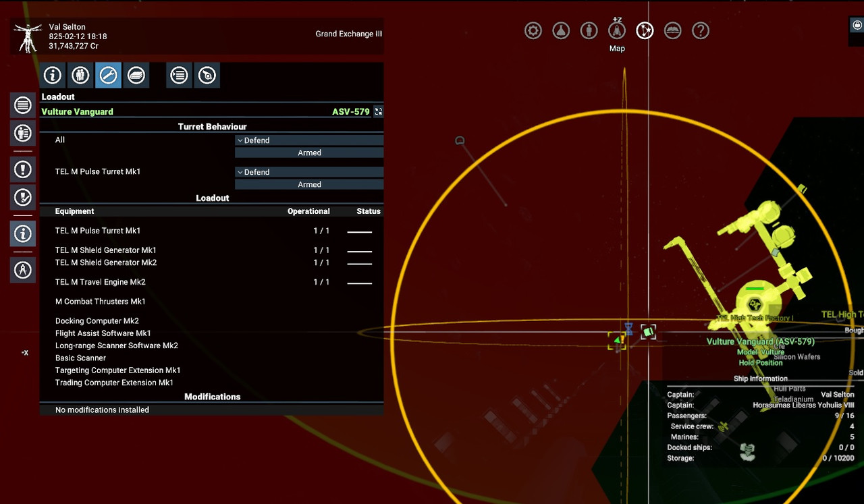Select the Loadout wrench tab icon

108,76
